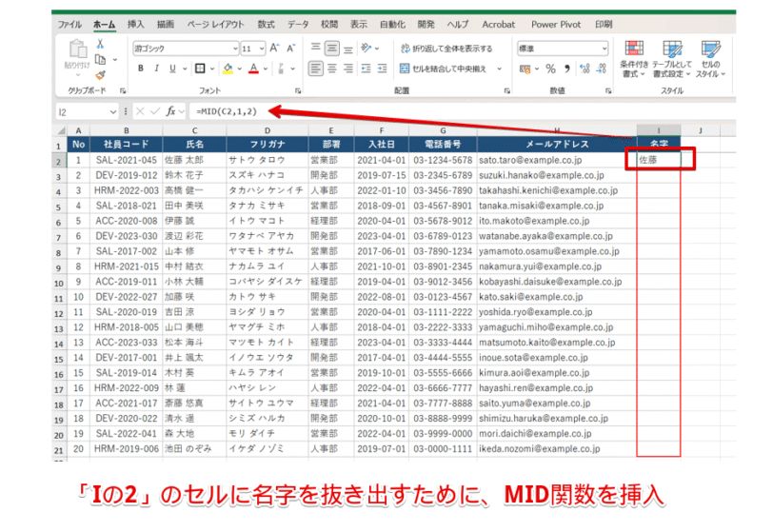Toggle Underline formatting
Image resolution: width=773 pixels, height=532 pixels.
click(172, 69)
